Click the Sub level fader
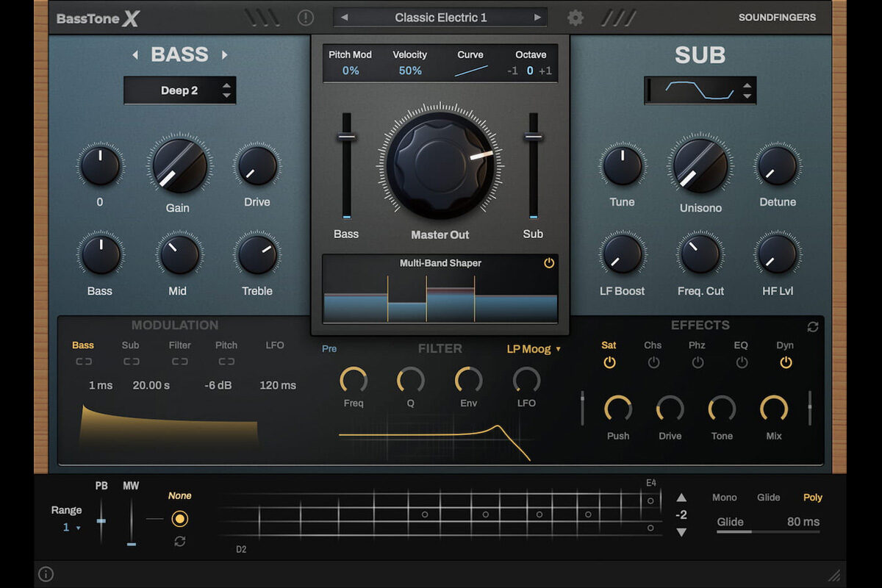The height and width of the screenshot is (588, 882). click(x=533, y=165)
